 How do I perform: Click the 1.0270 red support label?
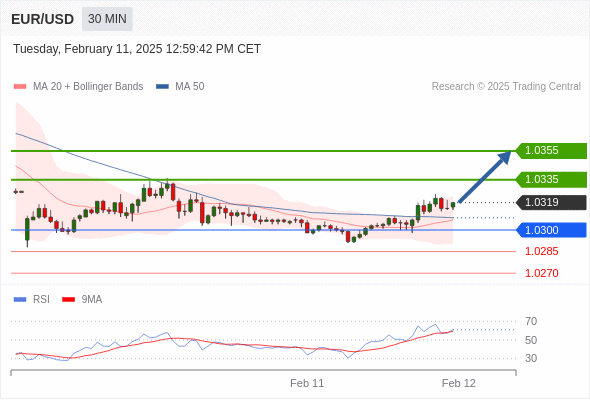[541, 273]
